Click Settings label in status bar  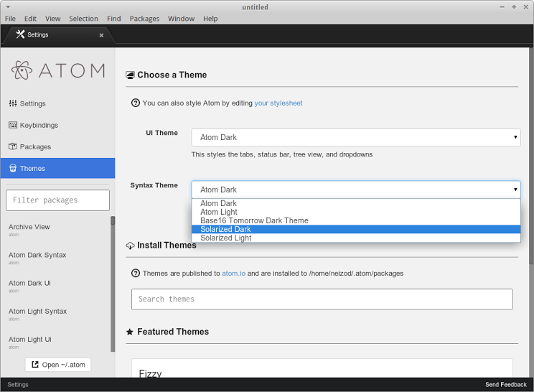(x=18, y=385)
